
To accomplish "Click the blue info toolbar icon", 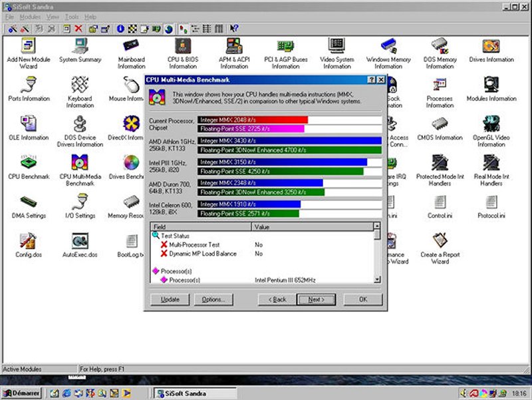I will 120,29.
